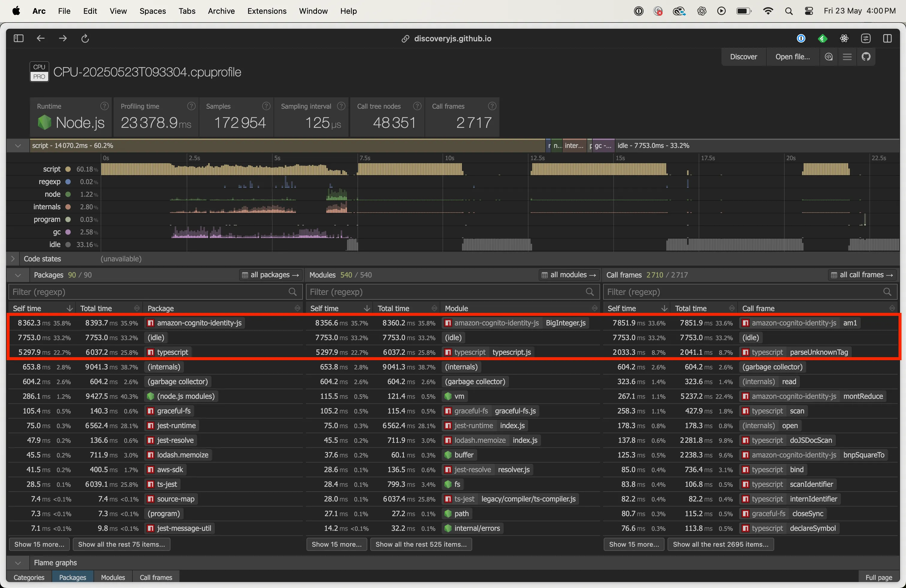Viewport: 906px width, 588px height.
Task: Toggle split view icon
Action: pyautogui.click(x=887, y=38)
